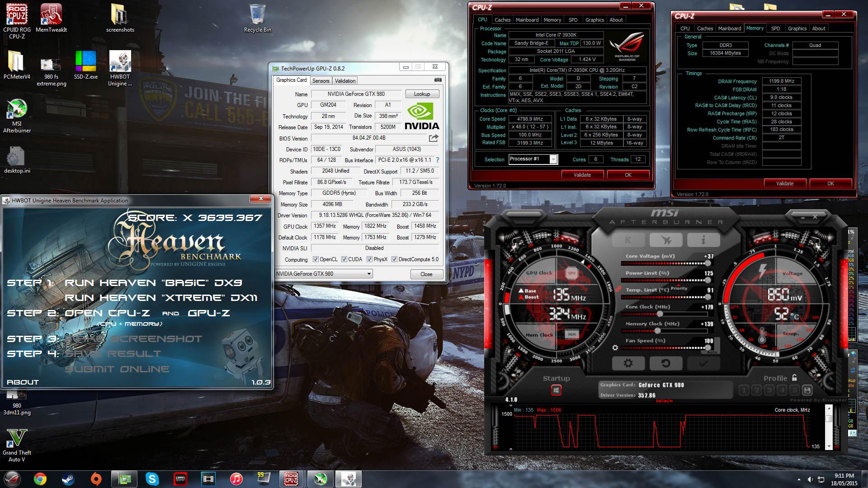868x488 pixels.
Task: Click the Afterburner save profile floppy icon
Action: [807, 390]
